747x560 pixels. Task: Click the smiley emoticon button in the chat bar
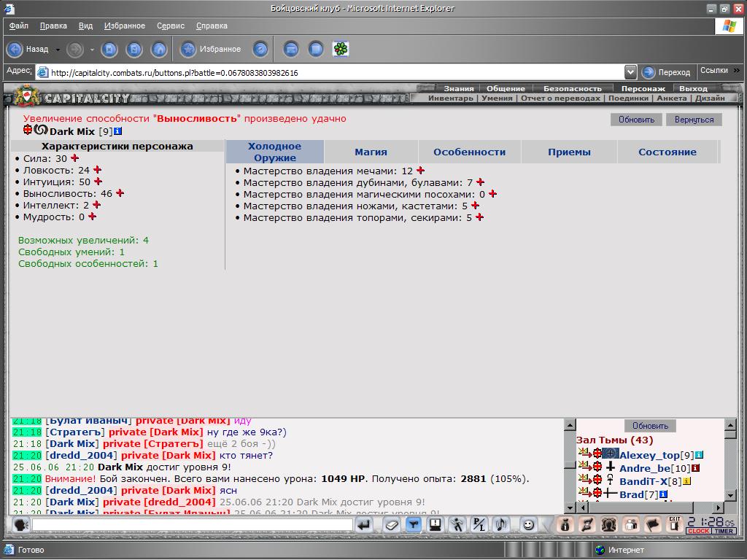click(528, 525)
